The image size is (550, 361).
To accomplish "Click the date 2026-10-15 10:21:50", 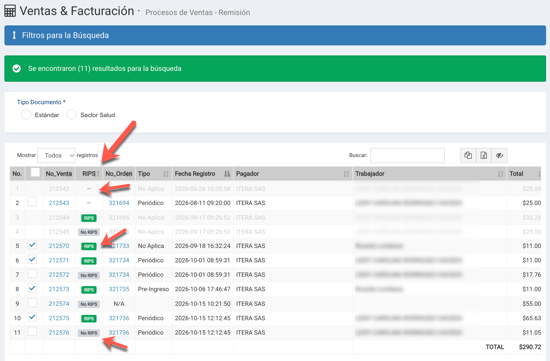I will 202,304.
